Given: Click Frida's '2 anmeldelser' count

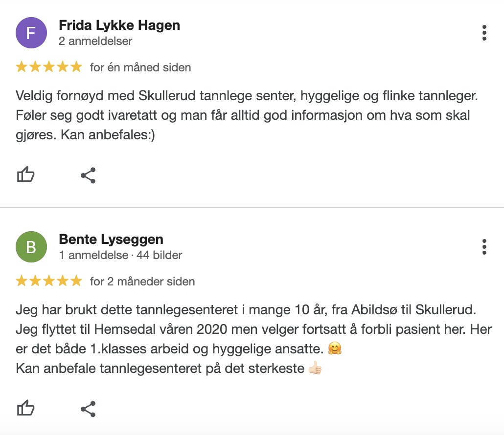Looking at the screenshot, I should [95, 41].
